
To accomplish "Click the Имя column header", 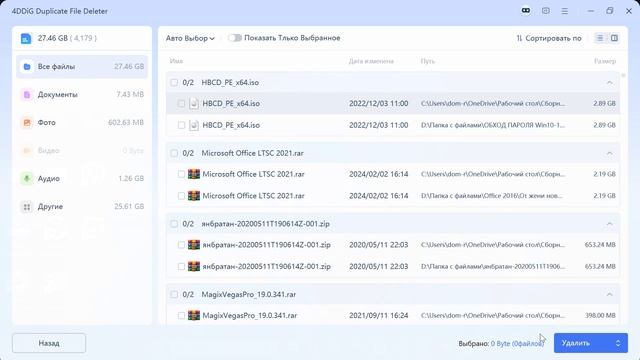I will pos(176,61).
